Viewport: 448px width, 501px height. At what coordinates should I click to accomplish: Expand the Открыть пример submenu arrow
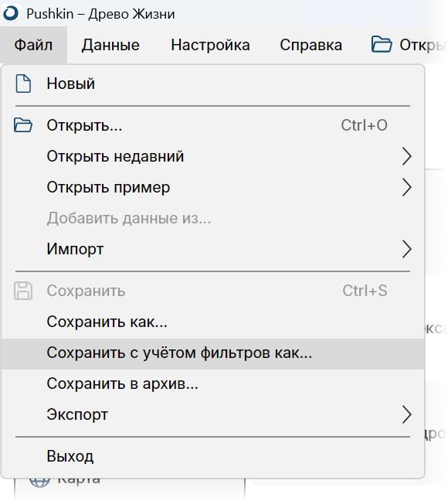406,187
